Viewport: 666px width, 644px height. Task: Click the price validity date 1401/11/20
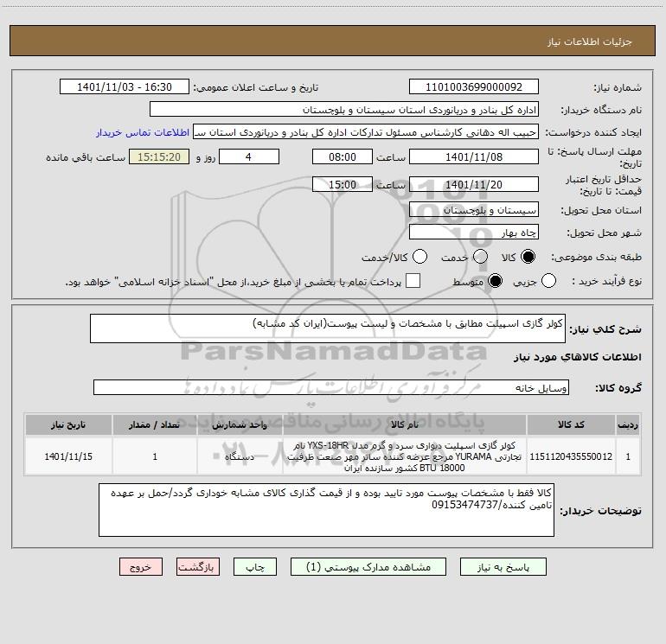pos(474,184)
